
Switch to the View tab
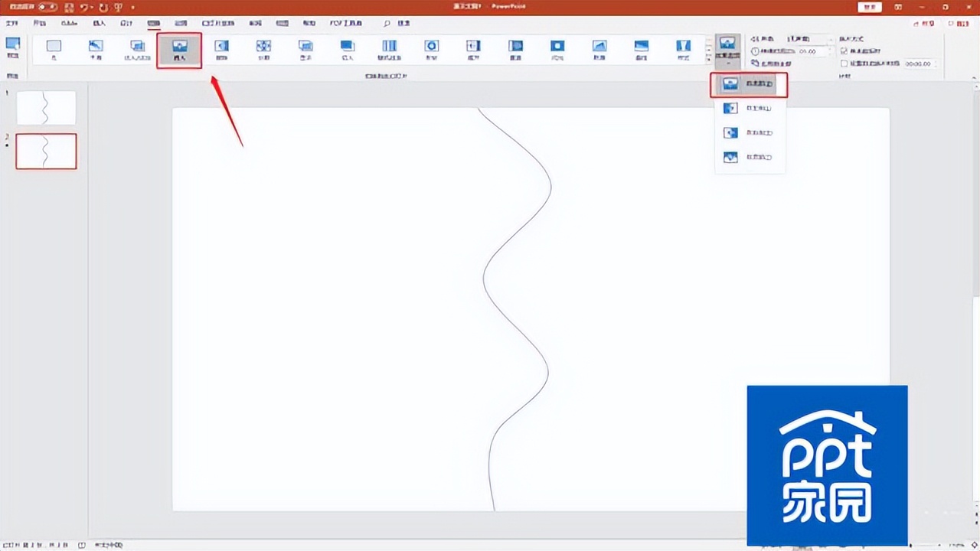282,24
